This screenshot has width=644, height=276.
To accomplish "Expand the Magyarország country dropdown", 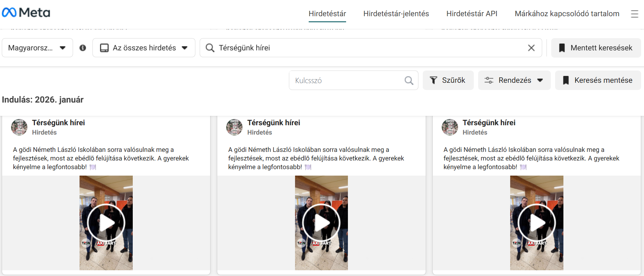I will point(37,48).
